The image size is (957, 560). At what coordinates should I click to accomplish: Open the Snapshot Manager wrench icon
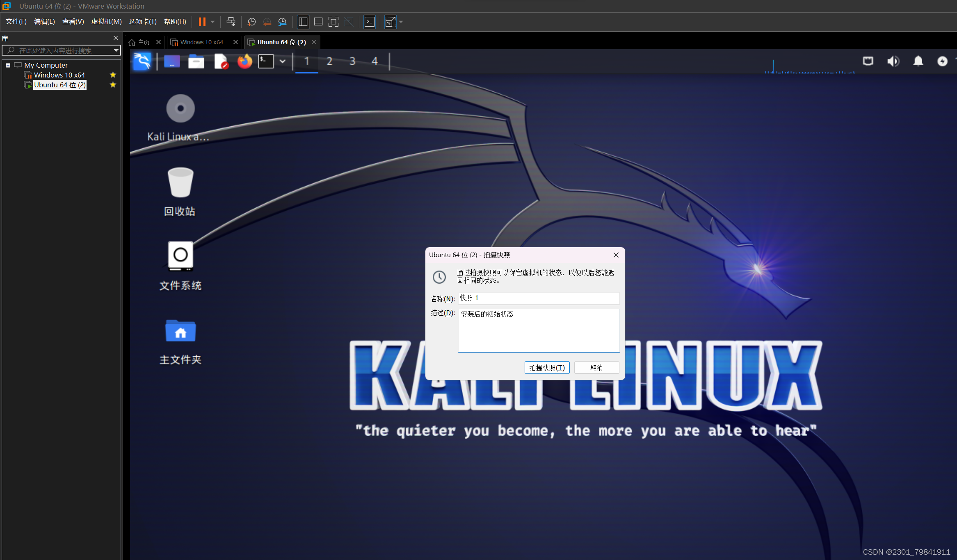click(282, 22)
